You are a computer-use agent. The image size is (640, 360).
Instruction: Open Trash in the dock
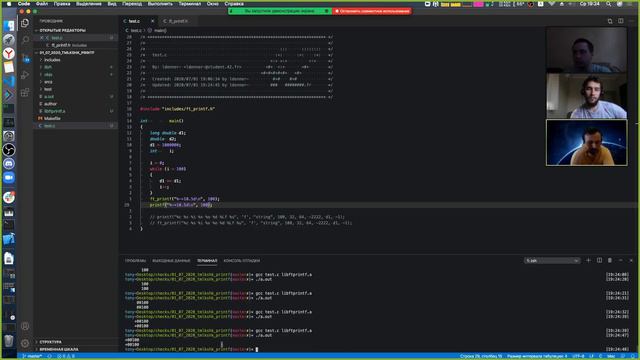click(x=9, y=340)
